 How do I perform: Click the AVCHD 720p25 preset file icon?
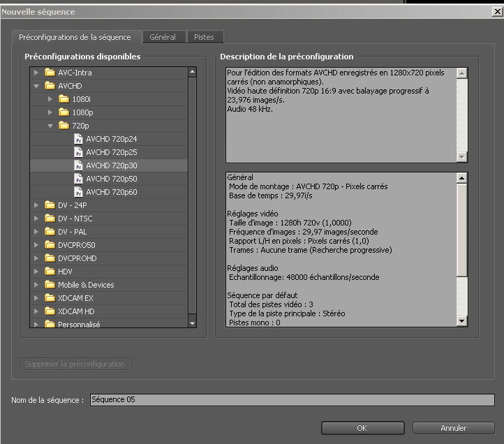tap(78, 152)
